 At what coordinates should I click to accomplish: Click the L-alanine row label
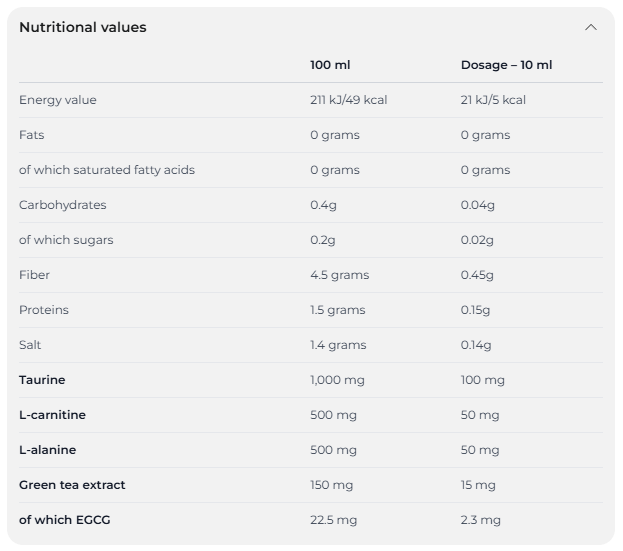click(47, 450)
